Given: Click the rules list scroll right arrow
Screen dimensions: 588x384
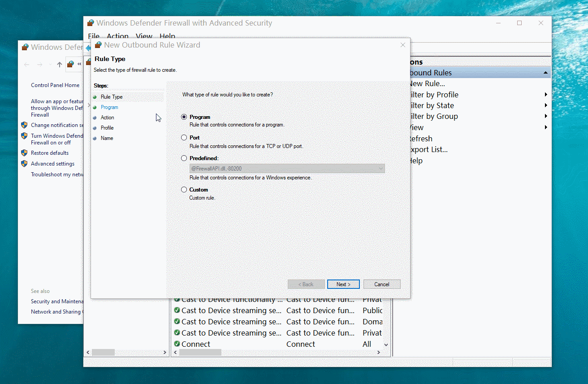Looking at the screenshot, I should (380, 353).
